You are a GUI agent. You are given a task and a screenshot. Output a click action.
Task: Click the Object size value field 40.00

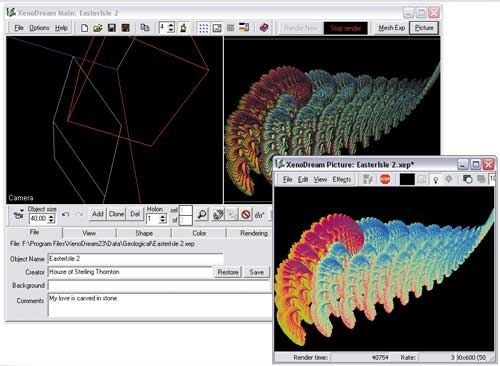click(39, 219)
